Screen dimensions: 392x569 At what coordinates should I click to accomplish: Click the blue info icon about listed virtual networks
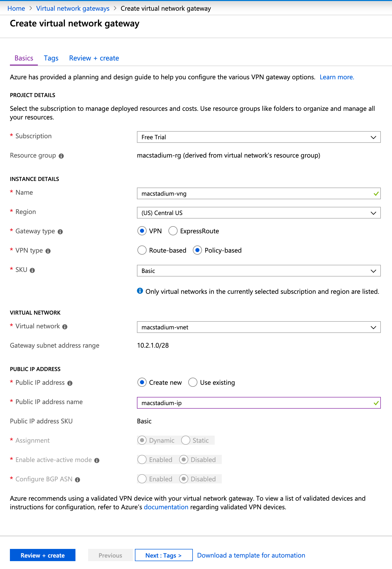coord(140,291)
